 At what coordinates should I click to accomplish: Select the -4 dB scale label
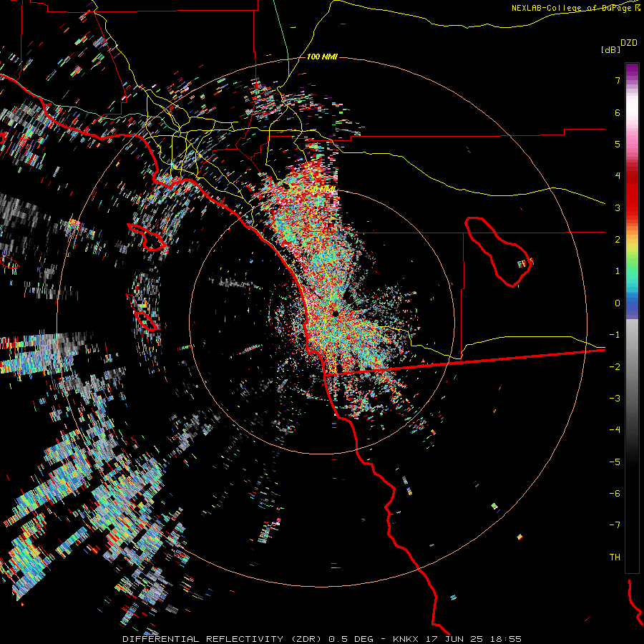click(615, 429)
